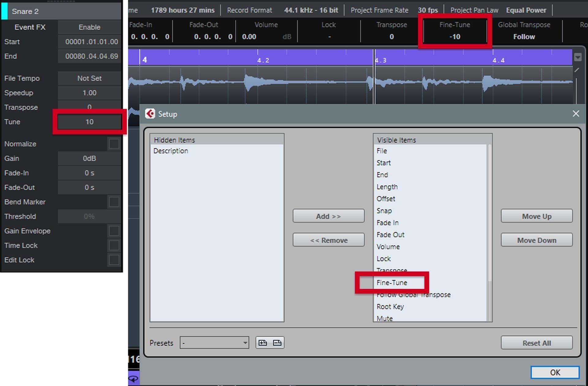Screen dimensions: 588x386
Task: Open the ruler options arrow icon above the waveform
Action: pyautogui.click(x=577, y=57)
